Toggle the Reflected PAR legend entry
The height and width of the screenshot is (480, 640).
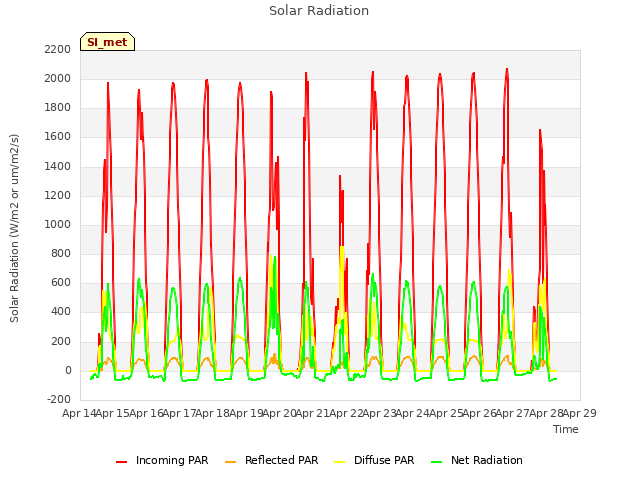tap(271, 460)
